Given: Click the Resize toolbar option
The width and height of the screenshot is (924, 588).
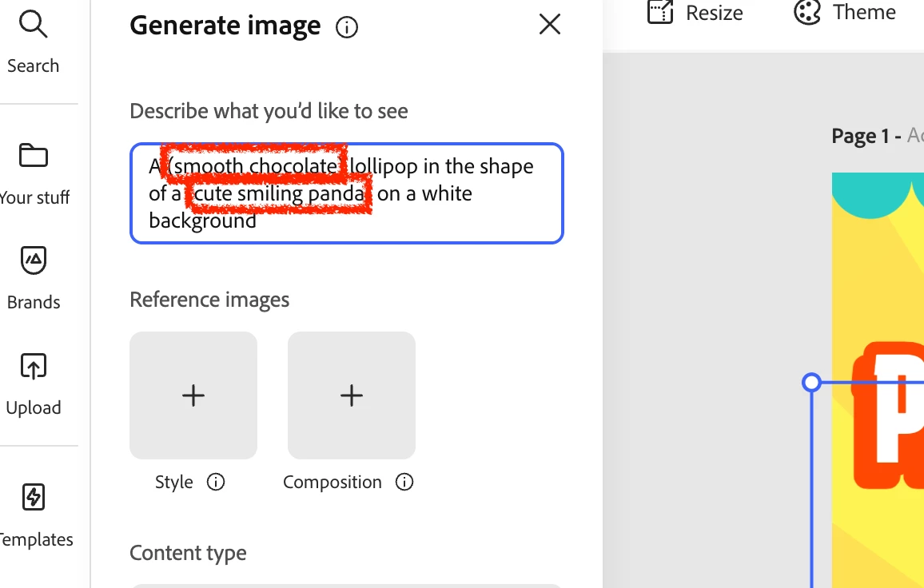Looking at the screenshot, I should pos(695,12).
